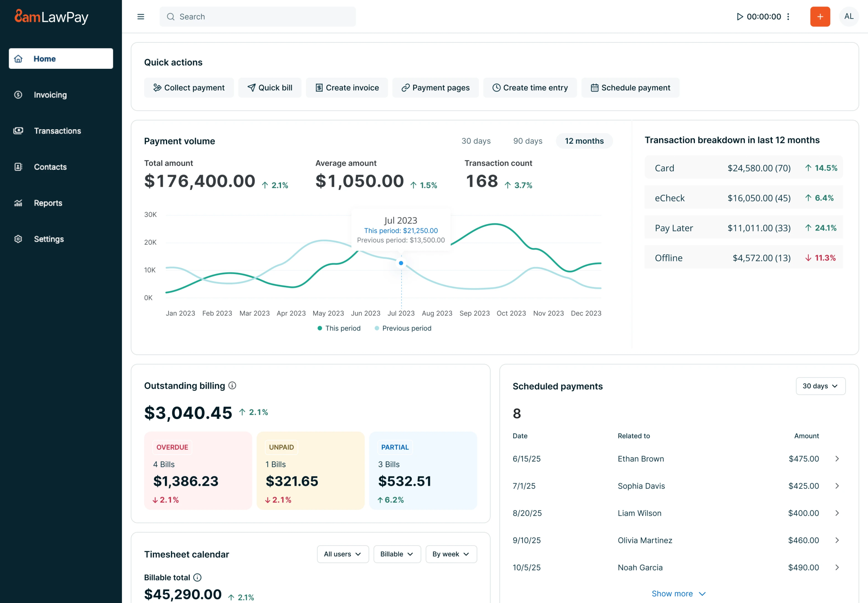Screen dimensions: 868x603
Task: Open Ethan Brown's payment details chevron
Action: [837, 459]
